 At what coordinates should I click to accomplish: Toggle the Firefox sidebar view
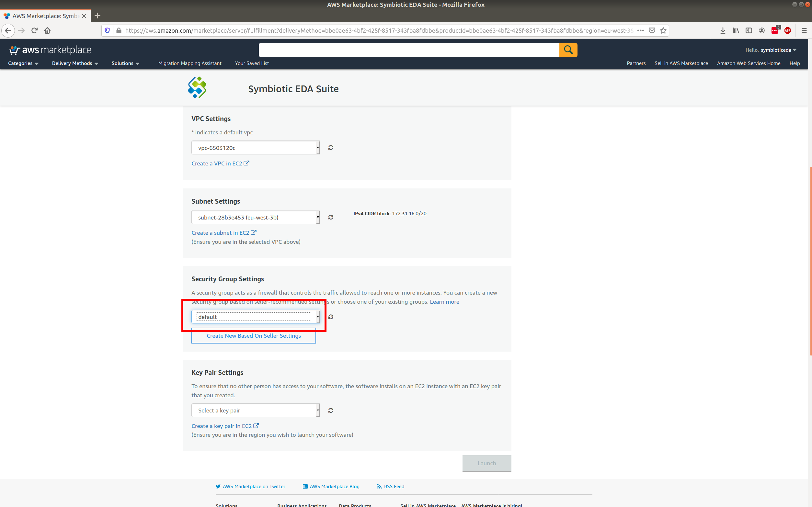749,30
